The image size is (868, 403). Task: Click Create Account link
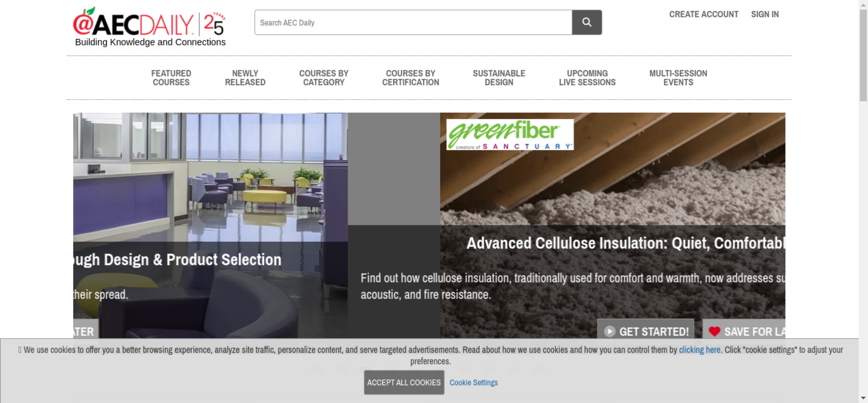pos(704,14)
